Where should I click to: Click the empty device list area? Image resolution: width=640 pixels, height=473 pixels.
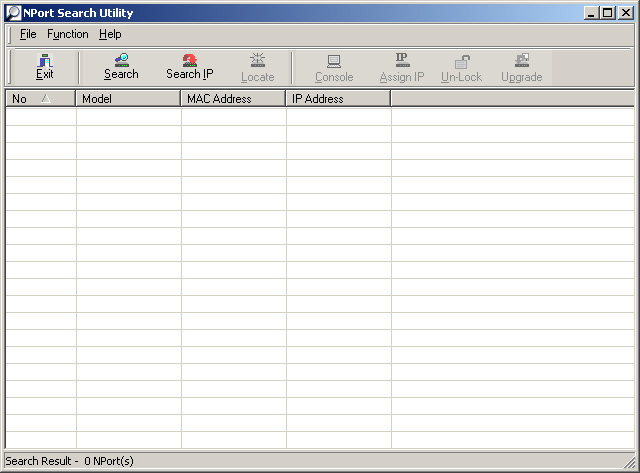coord(320,280)
